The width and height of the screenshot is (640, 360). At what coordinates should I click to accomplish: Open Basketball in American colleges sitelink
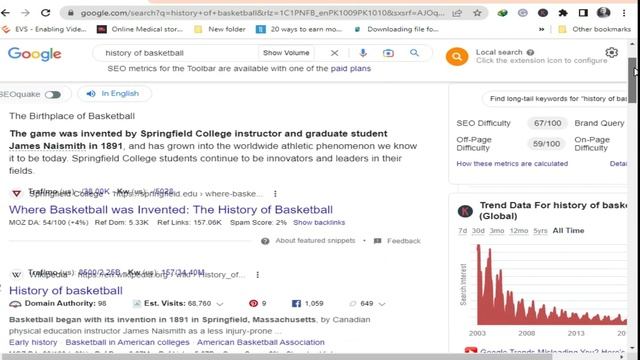(127, 342)
